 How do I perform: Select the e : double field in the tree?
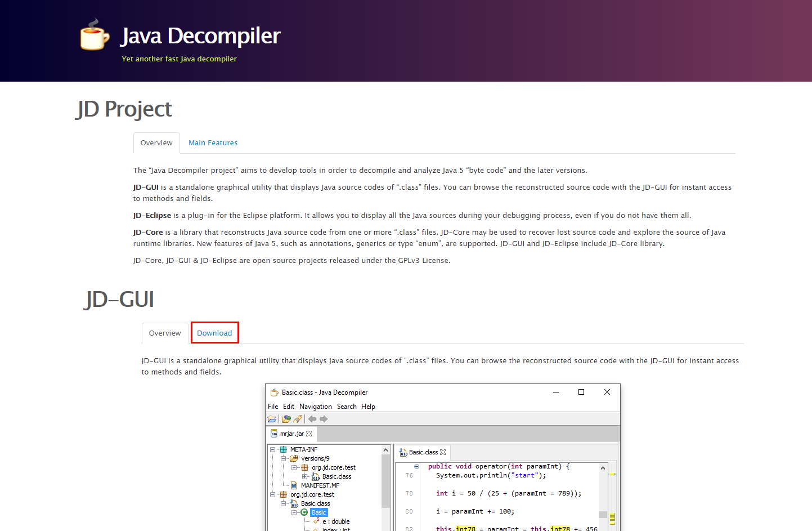coord(335,521)
